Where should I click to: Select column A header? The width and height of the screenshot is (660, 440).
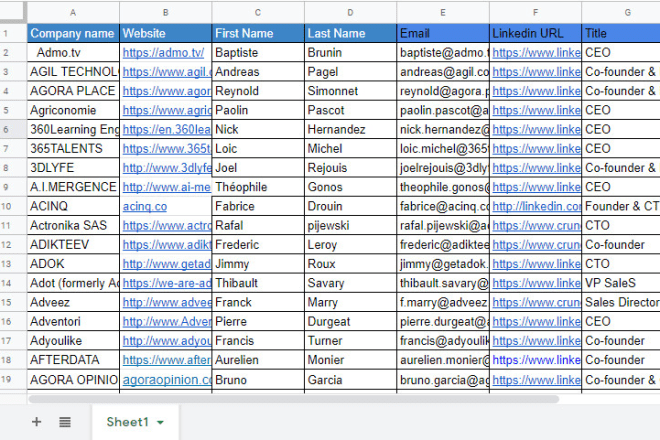73,13
